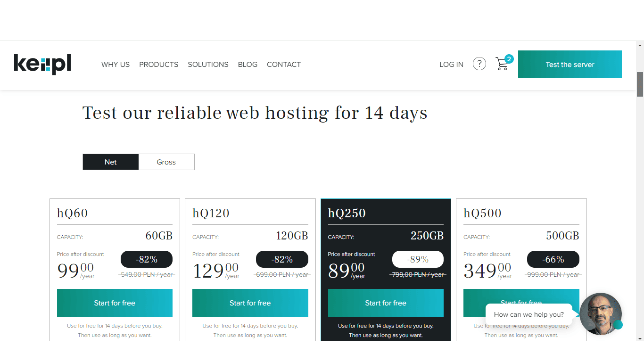
Task: Open the help question mark icon
Action: coord(479,64)
